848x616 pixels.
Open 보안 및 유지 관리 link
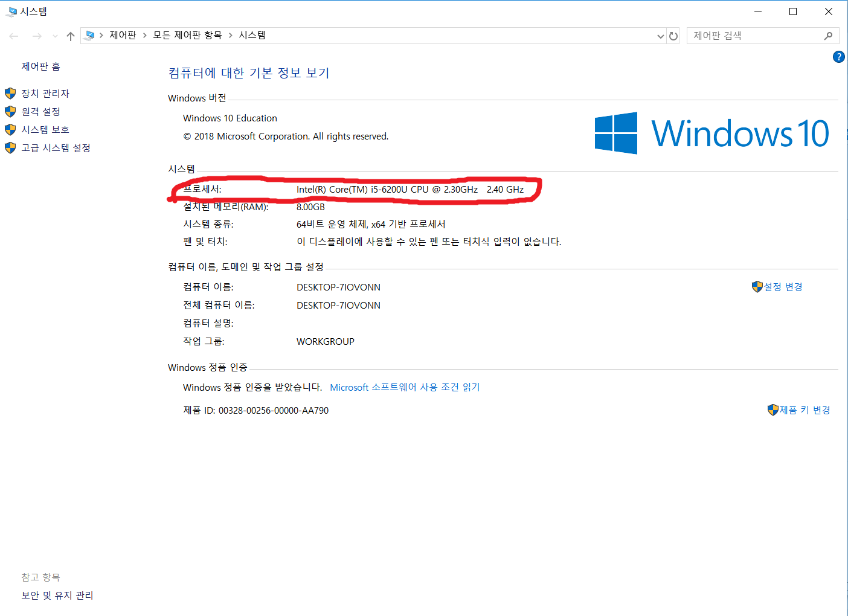click(57, 595)
